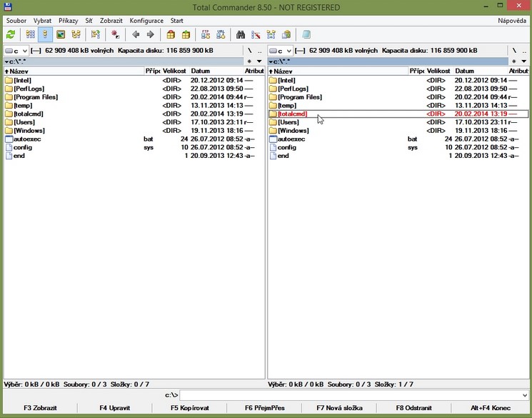Open synchronize directories icon
The image size is (532, 418).
pyautogui.click(x=271, y=34)
